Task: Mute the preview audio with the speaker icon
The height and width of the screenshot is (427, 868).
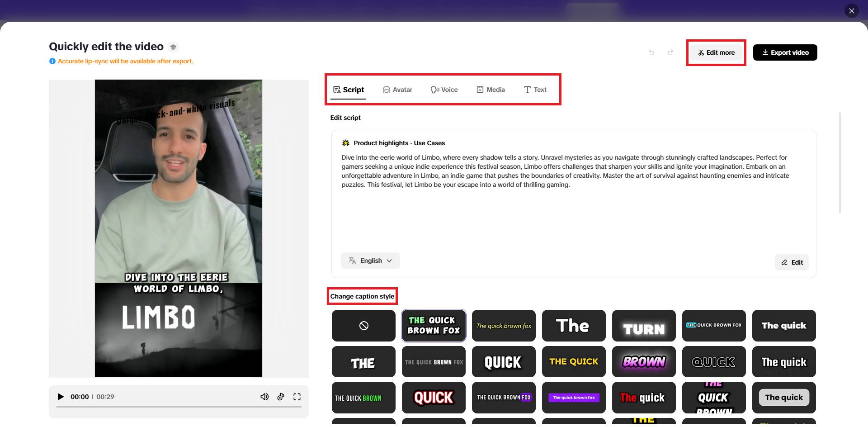Action: coord(264,396)
